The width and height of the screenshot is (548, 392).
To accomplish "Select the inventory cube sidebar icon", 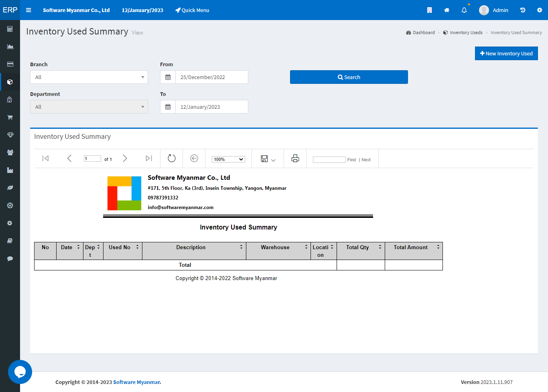I will click(10, 82).
